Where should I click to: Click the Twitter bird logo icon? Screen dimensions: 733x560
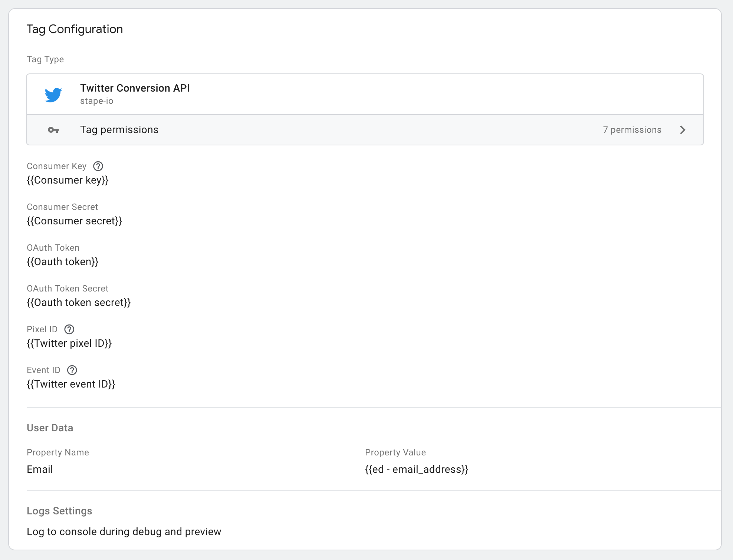53,95
